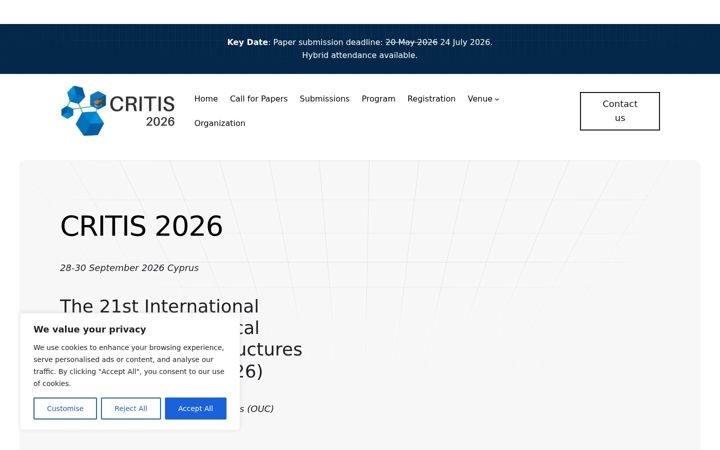Click 'Hybrid attendance available.' banner text

pyautogui.click(x=360, y=55)
